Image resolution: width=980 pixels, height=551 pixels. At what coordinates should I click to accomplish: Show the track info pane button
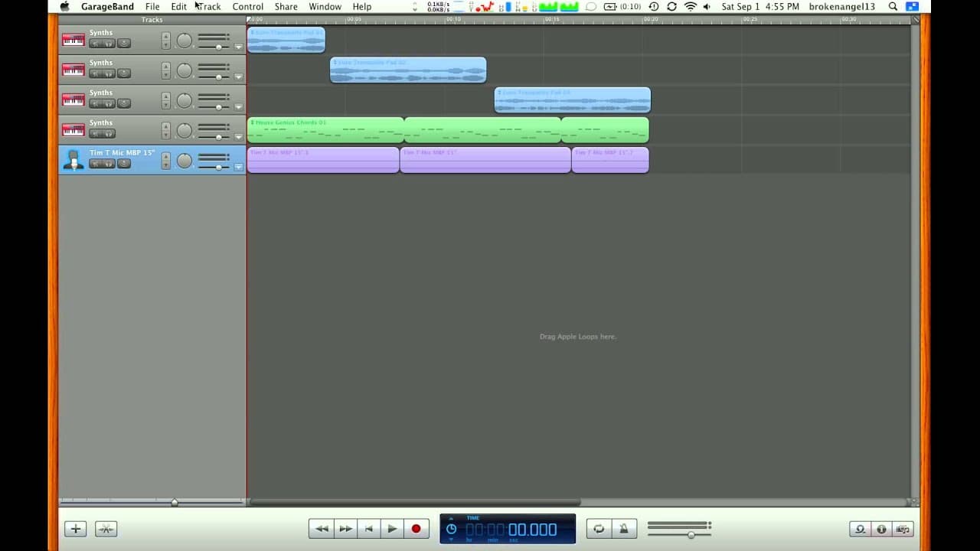point(881,529)
